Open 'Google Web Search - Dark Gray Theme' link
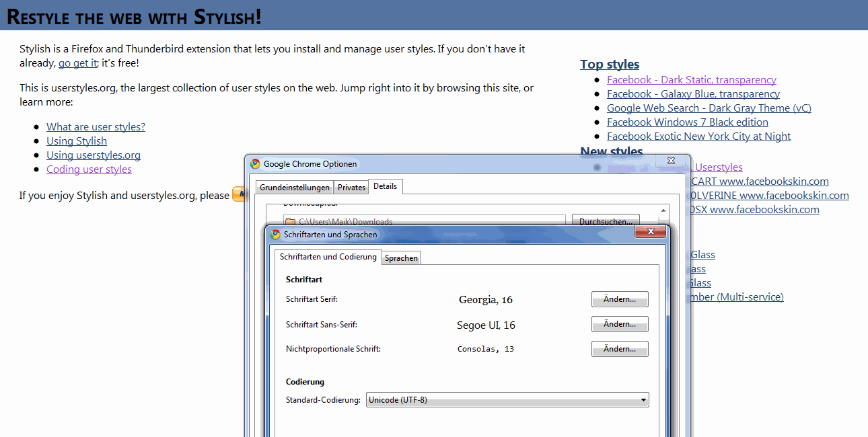 [x=709, y=108]
